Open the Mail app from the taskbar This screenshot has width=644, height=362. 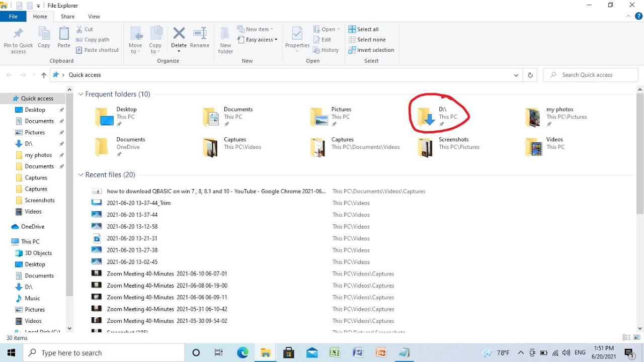312,352
